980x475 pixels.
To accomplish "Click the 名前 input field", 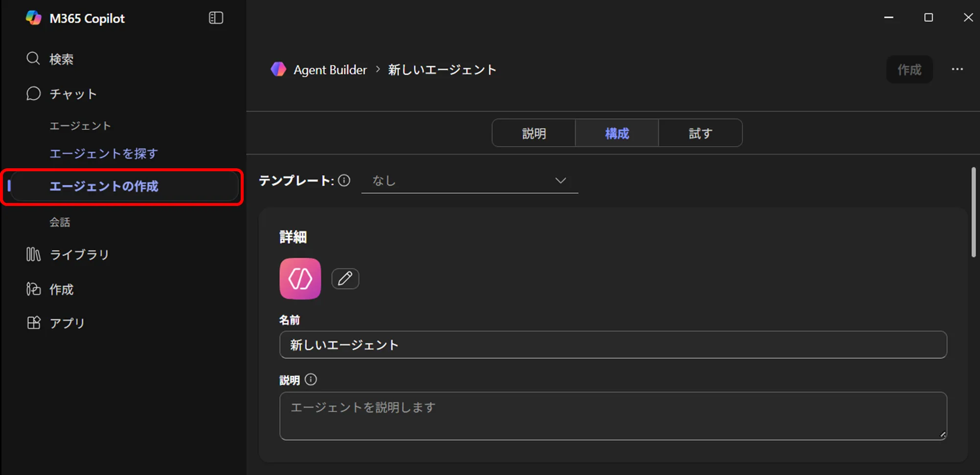I will tap(613, 345).
